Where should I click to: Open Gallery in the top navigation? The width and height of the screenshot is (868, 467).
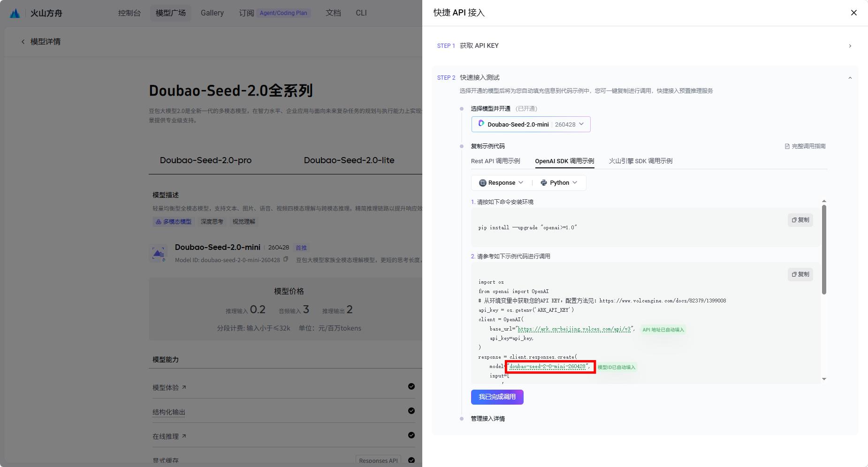tap(212, 13)
